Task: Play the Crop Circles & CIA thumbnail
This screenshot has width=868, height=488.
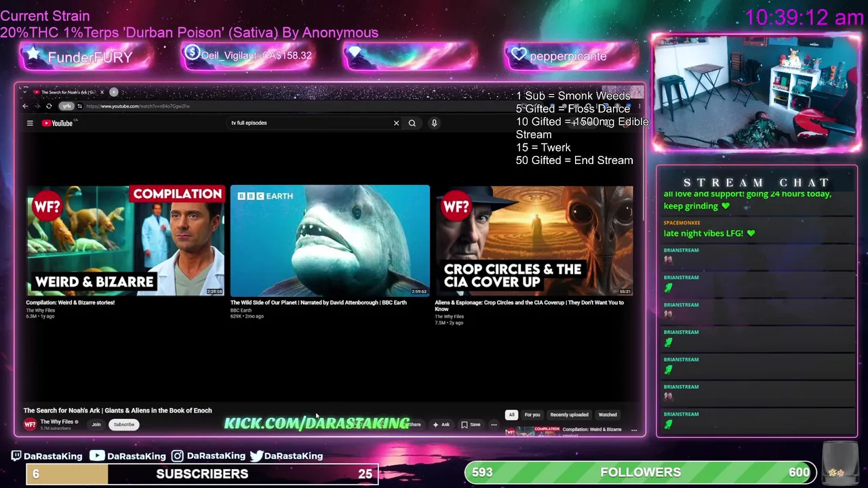Action: (x=534, y=241)
